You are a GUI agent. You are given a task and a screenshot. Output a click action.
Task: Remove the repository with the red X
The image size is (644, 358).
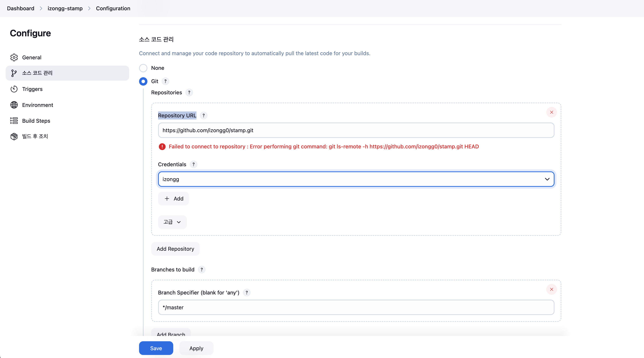(551, 112)
